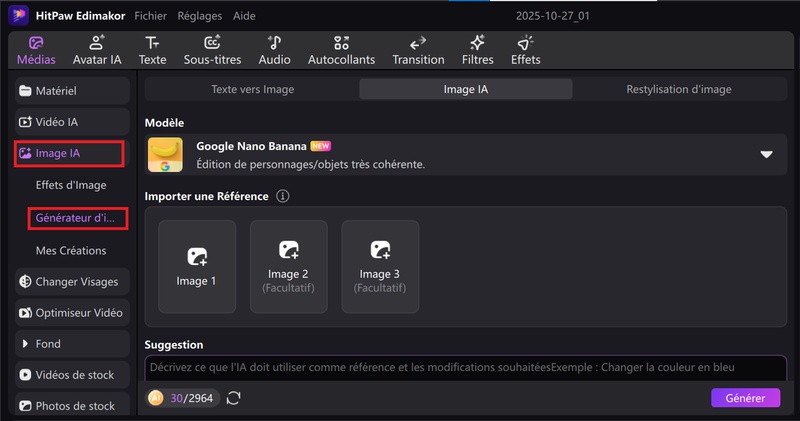
Task: Upload a reference to Image 3 slot
Action: tap(380, 267)
